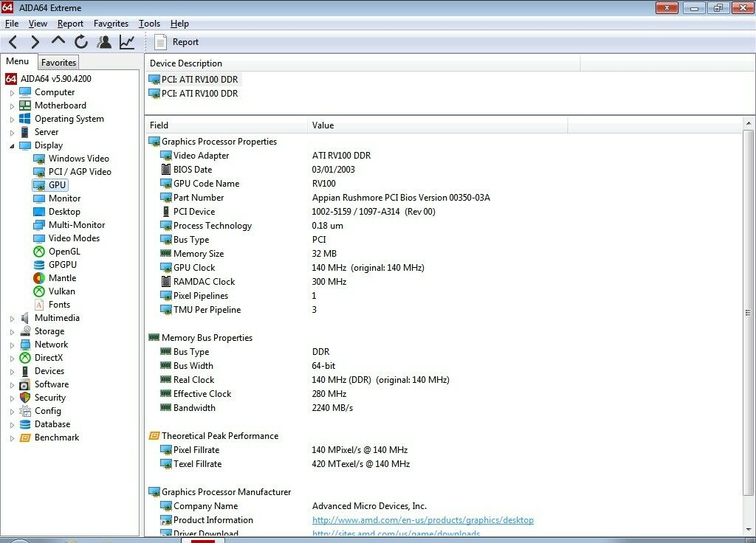The width and height of the screenshot is (756, 543).
Task: Click the Device Description column header
Action: click(x=362, y=63)
